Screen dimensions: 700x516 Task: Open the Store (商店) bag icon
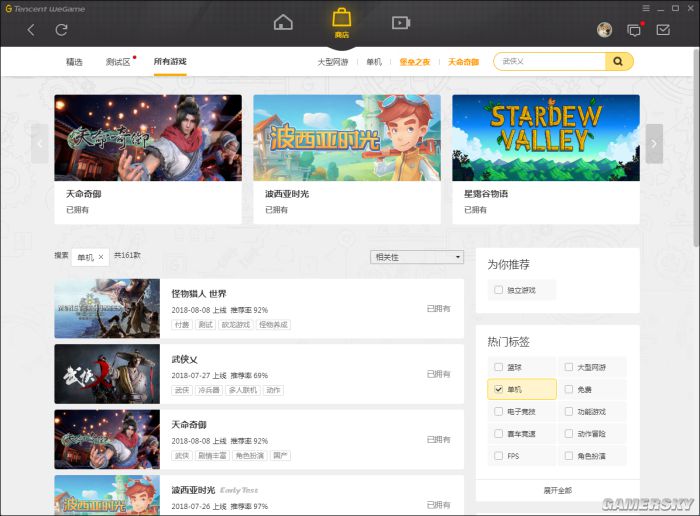click(342, 19)
